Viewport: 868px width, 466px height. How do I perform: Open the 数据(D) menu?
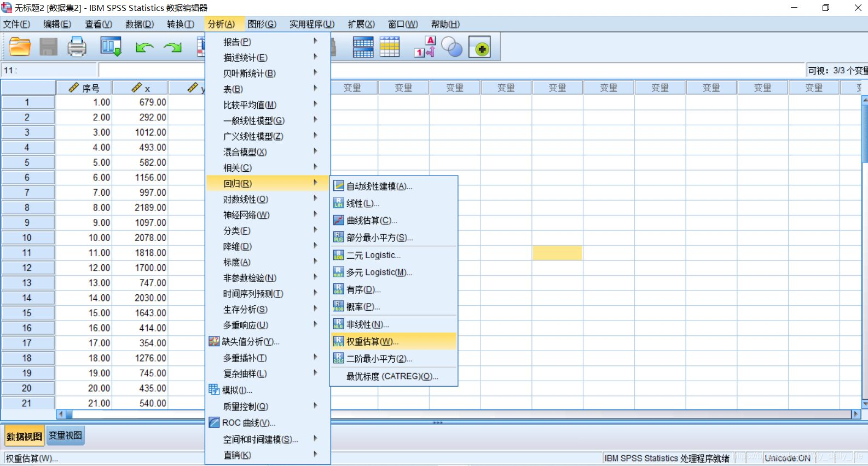tap(140, 24)
